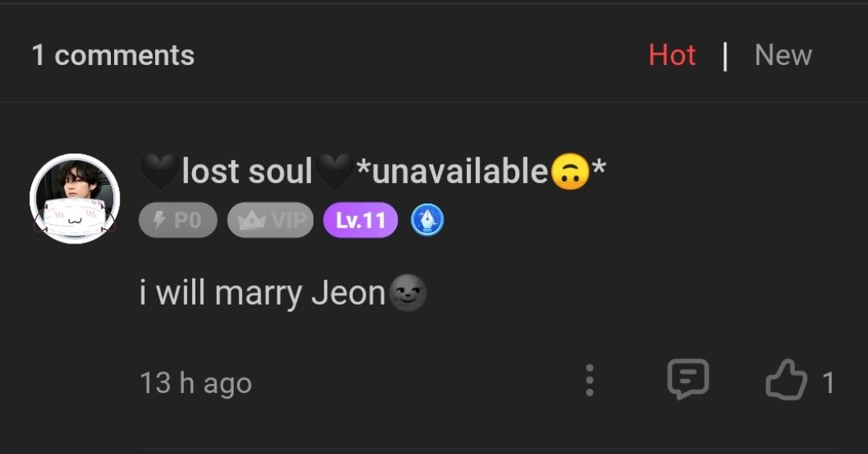Click the 'lost soul' username text
Image resolution: width=868 pixels, height=454 pixels.
(247, 171)
